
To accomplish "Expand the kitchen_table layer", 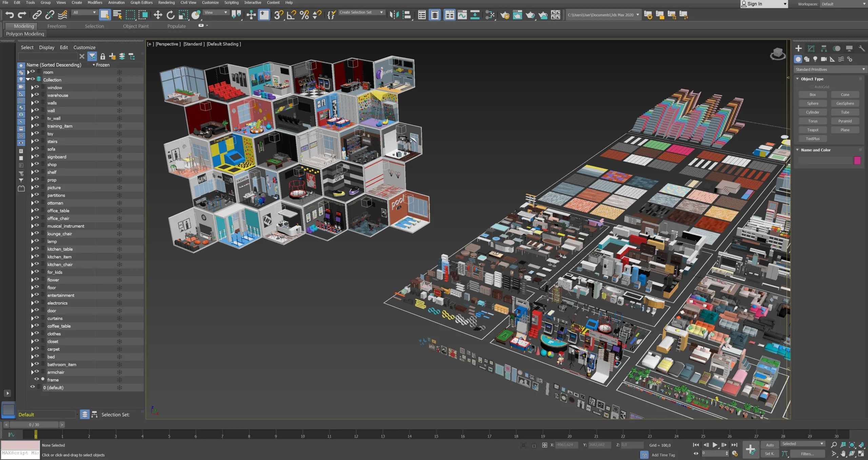I will tap(32, 249).
